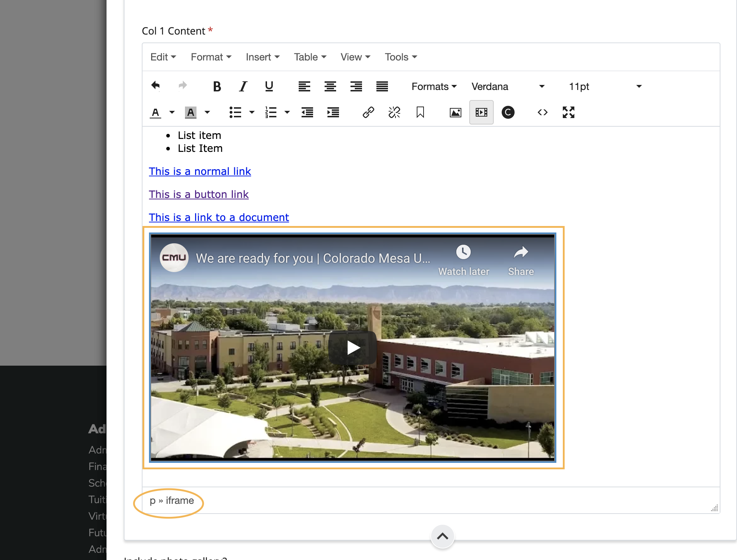The image size is (737, 560).
Task: Click the insert/edit link icon
Action: coord(368,112)
